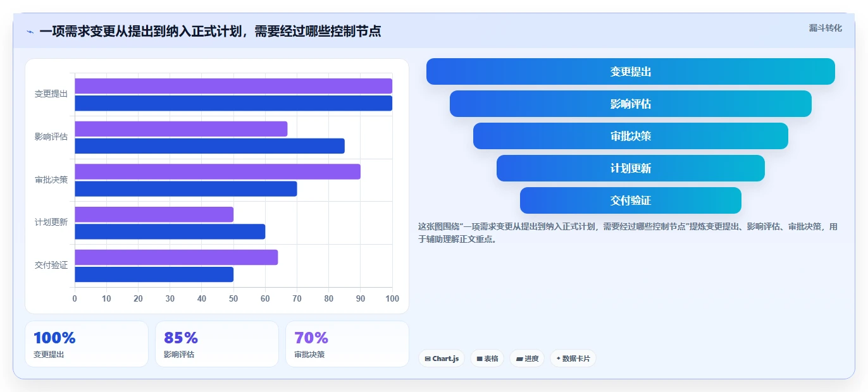Select the 计划更新 funnel stage

pyautogui.click(x=630, y=168)
